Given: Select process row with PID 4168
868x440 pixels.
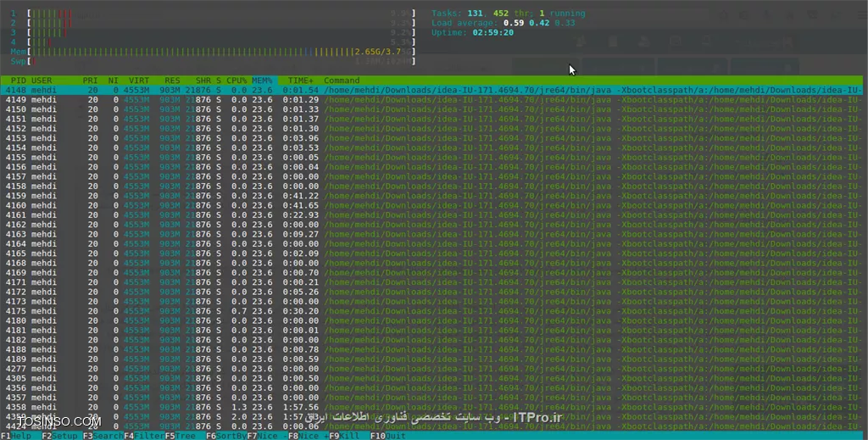Looking at the screenshot, I should pos(431,263).
